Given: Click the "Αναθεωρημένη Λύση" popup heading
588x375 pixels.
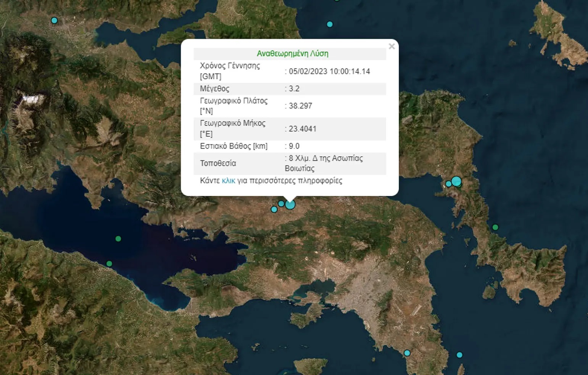Looking at the screenshot, I should pos(292,54).
